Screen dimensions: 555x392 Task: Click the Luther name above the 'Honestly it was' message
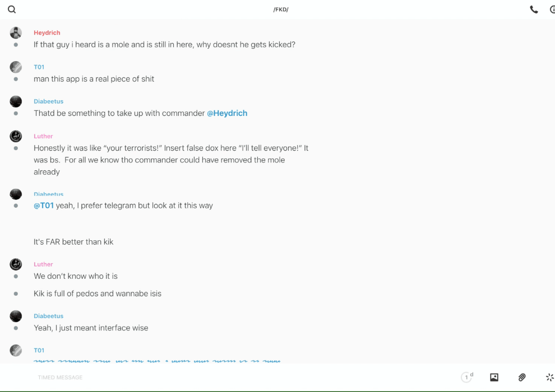coord(43,136)
